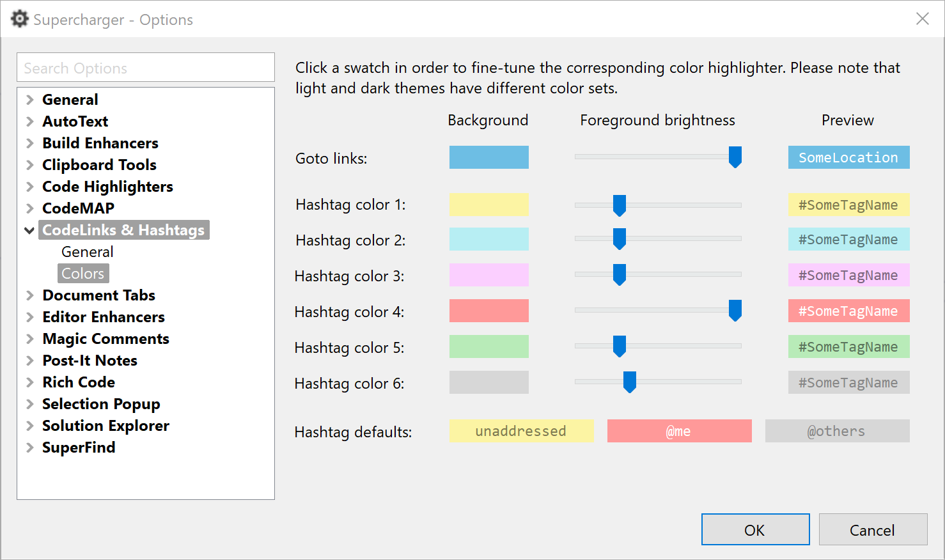This screenshot has height=560, width=945.
Task: Click the Hashtag color 5 green swatch
Action: pos(489,346)
